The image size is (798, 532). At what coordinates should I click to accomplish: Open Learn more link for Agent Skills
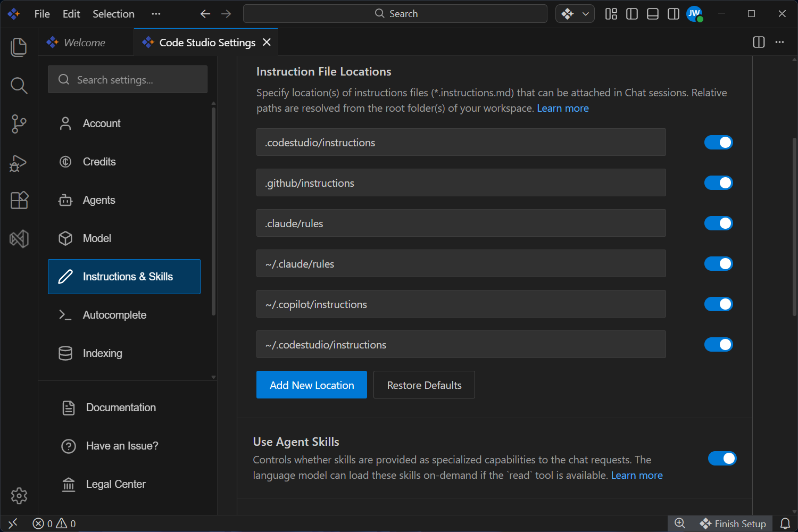click(x=637, y=475)
